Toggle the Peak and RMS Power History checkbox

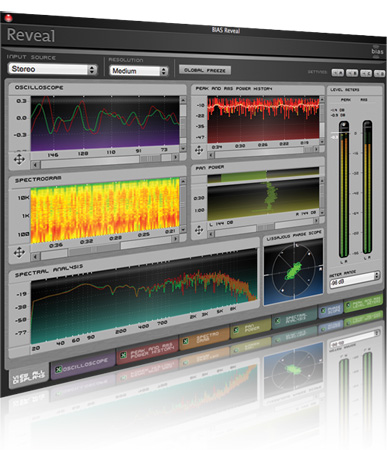[x=123, y=355]
